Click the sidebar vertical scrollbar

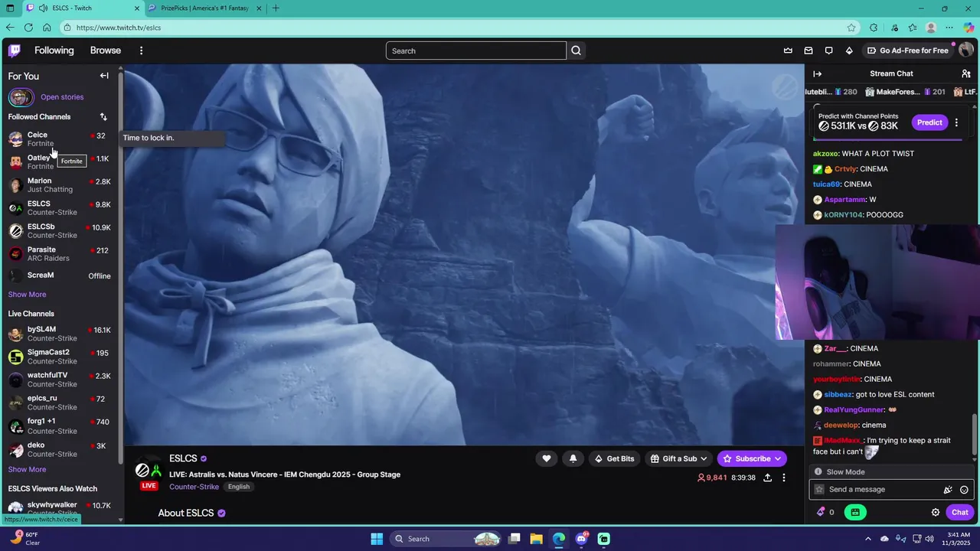pos(120,268)
